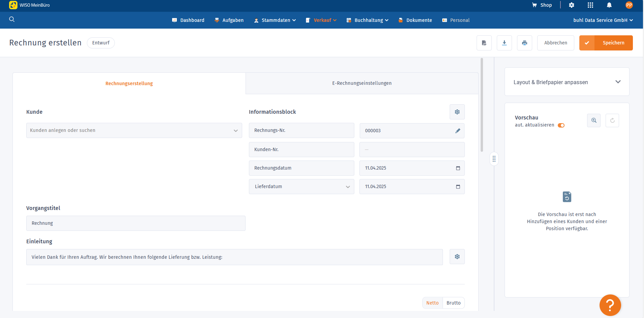Expand Layout & Briefpapier anpassen
Viewport: 644px width, 318px height.
(x=567, y=82)
